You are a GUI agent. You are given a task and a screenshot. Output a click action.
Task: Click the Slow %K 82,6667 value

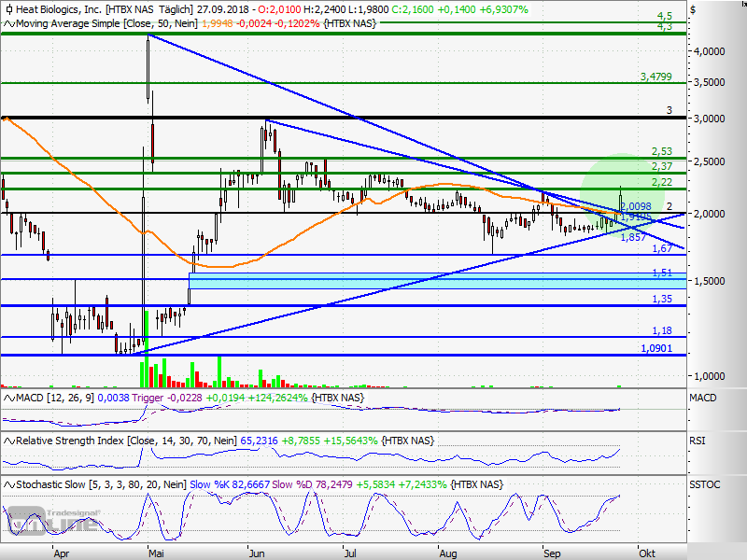click(230, 484)
